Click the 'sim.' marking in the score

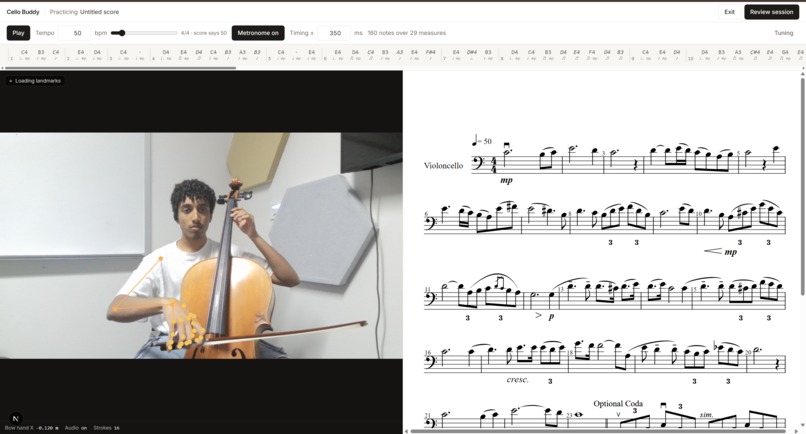point(706,414)
